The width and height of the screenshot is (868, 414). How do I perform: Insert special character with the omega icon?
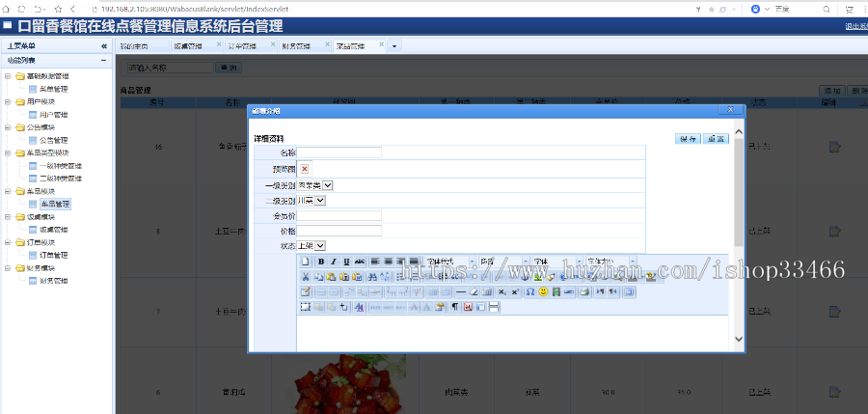530,292
